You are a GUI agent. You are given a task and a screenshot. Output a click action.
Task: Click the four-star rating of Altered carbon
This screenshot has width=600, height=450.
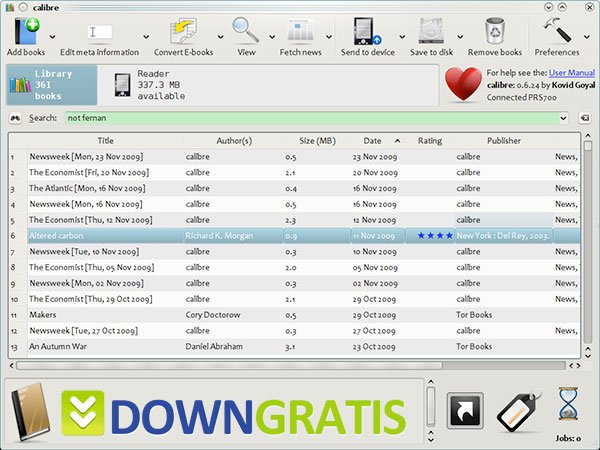[x=435, y=236]
